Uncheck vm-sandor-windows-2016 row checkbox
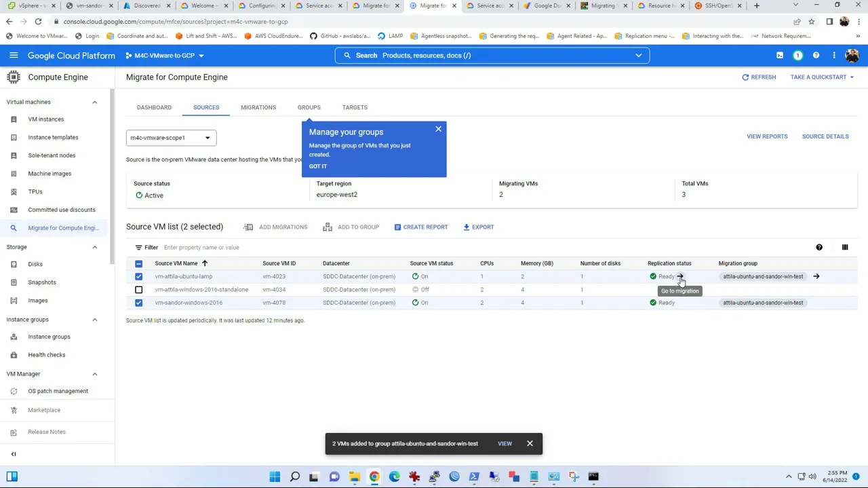This screenshot has width=868, height=488. 138,303
